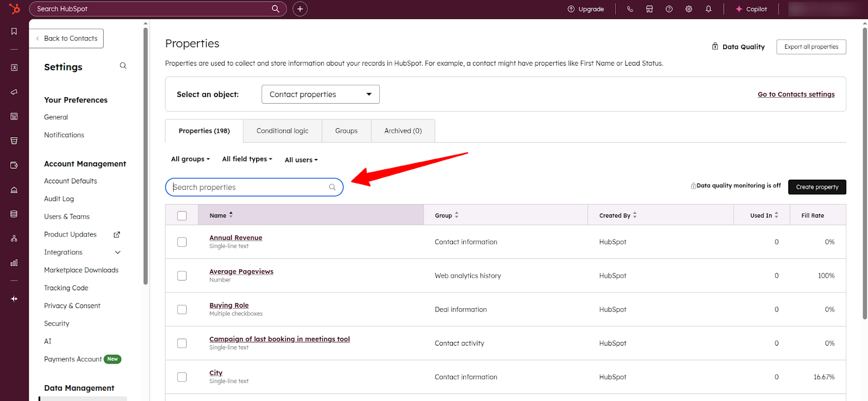The width and height of the screenshot is (868, 401).
Task: Open General preferences in settings menu
Action: coord(56,117)
